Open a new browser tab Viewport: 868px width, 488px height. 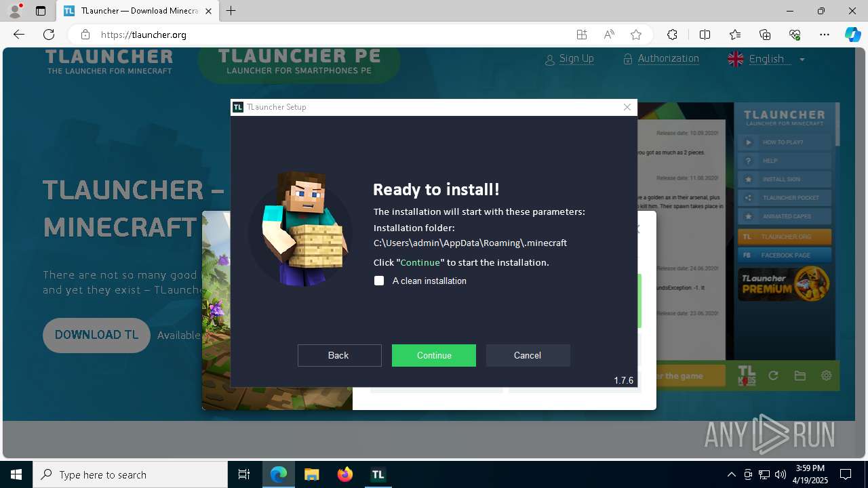(231, 11)
